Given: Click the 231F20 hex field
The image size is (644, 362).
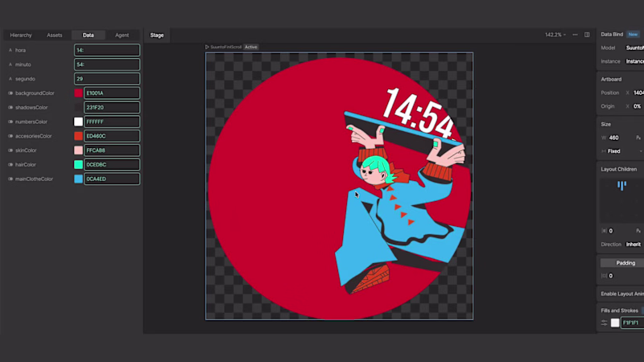Looking at the screenshot, I should pyautogui.click(x=112, y=108).
